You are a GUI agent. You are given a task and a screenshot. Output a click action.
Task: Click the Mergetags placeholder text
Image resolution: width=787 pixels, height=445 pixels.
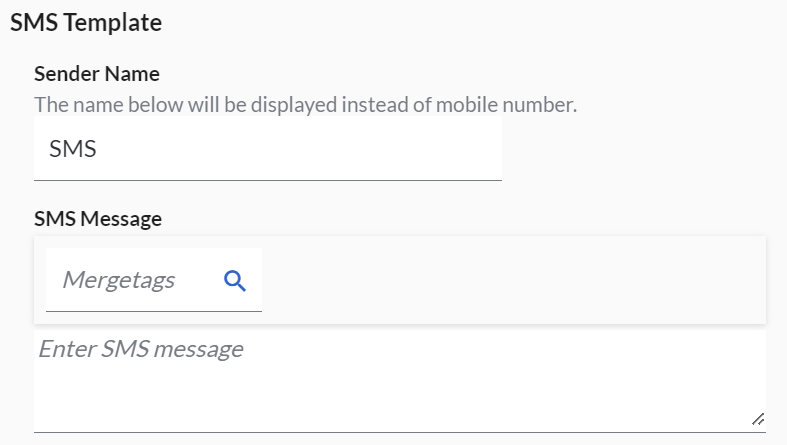(x=118, y=281)
